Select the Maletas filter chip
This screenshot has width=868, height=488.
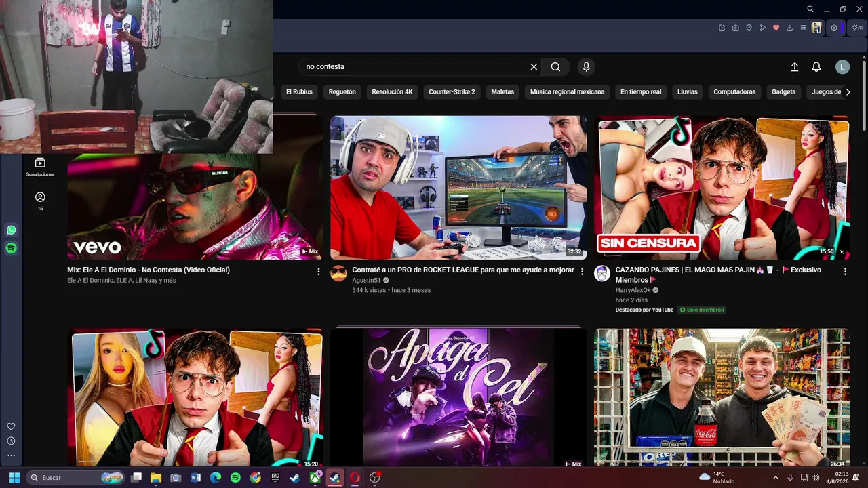pos(502,92)
